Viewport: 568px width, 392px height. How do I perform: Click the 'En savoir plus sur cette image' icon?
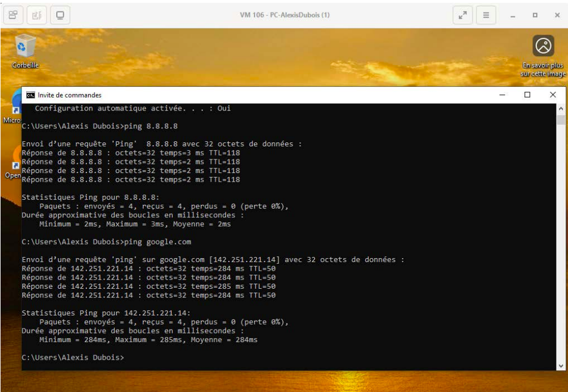[x=543, y=56]
